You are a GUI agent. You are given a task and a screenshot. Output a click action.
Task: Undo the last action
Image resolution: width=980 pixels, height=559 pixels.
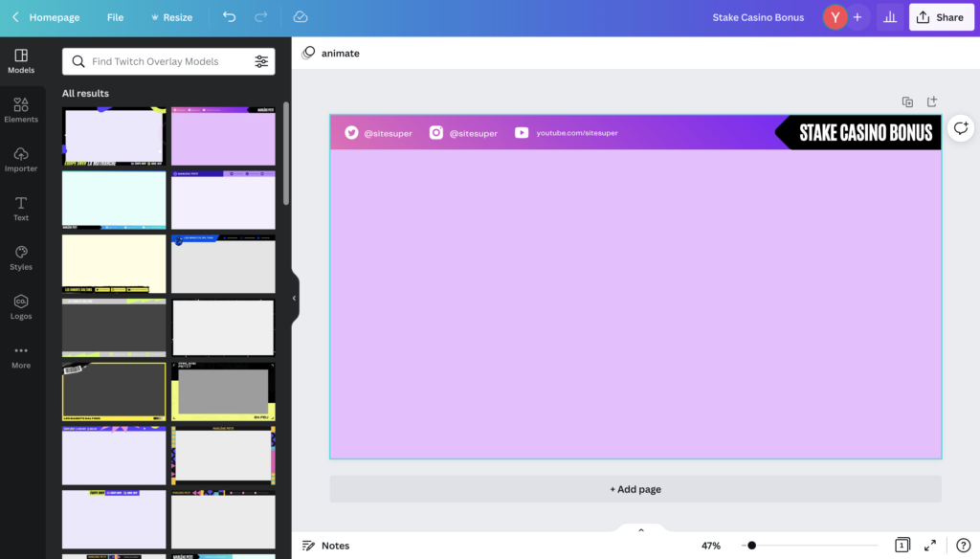[x=230, y=17]
